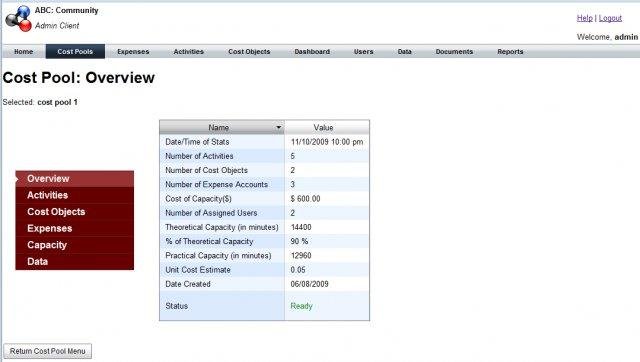
Task: Select the Number of Activities row
Action: tap(264, 156)
